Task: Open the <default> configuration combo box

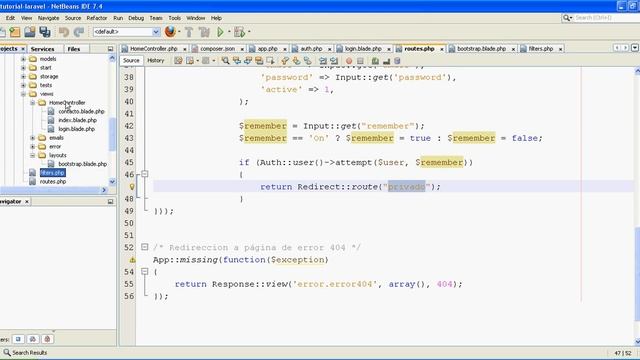Action: point(127,31)
